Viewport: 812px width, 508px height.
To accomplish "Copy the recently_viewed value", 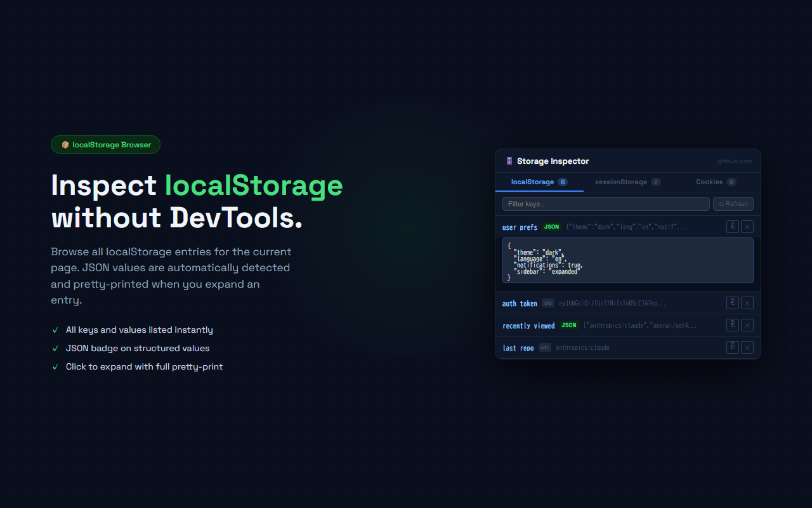I will pos(733,325).
